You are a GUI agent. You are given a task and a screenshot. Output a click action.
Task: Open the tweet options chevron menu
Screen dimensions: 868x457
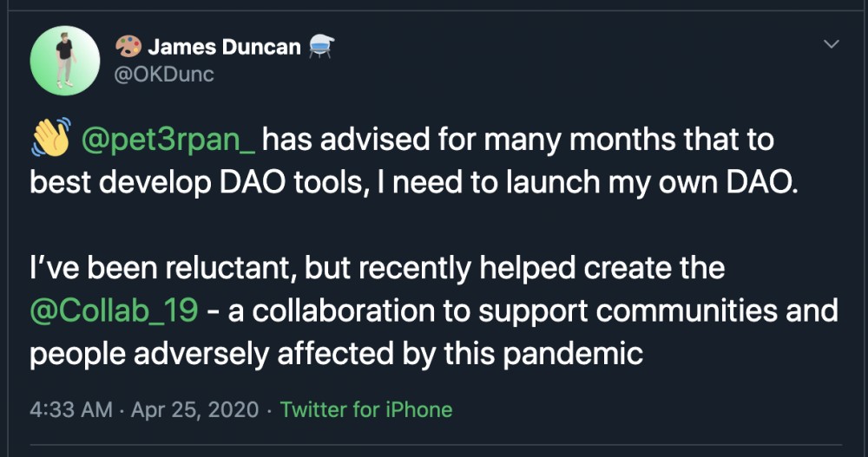(x=831, y=43)
